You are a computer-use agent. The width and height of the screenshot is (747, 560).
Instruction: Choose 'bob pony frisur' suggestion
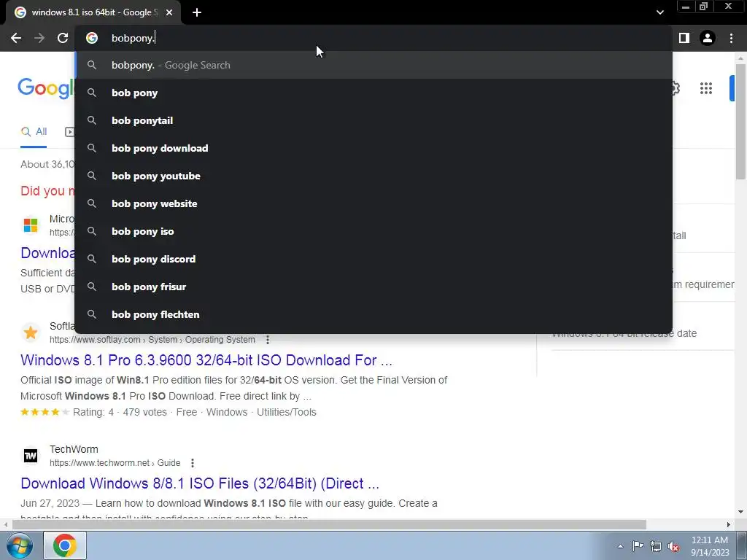(373, 287)
